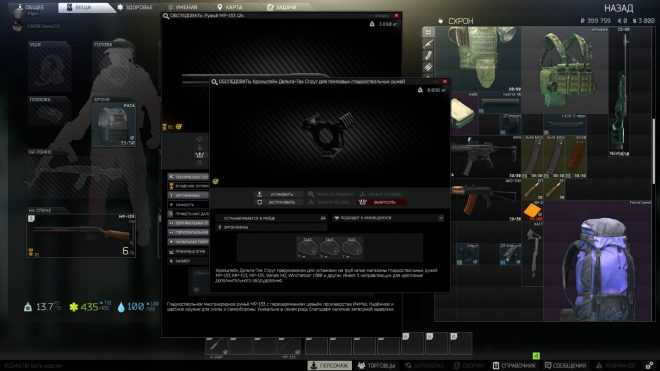Open ТОРГОВЦЫ traders from bottom bar
Screen dimensions: 660x371
376,366
